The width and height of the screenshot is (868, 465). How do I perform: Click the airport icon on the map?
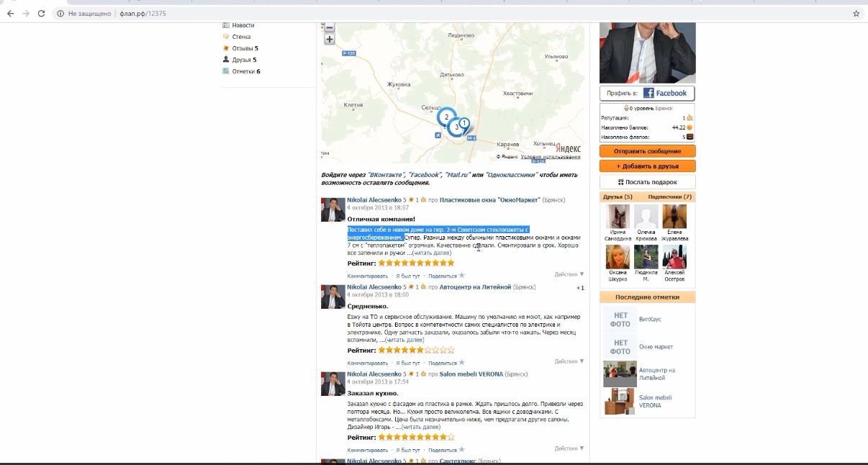[438, 135]
